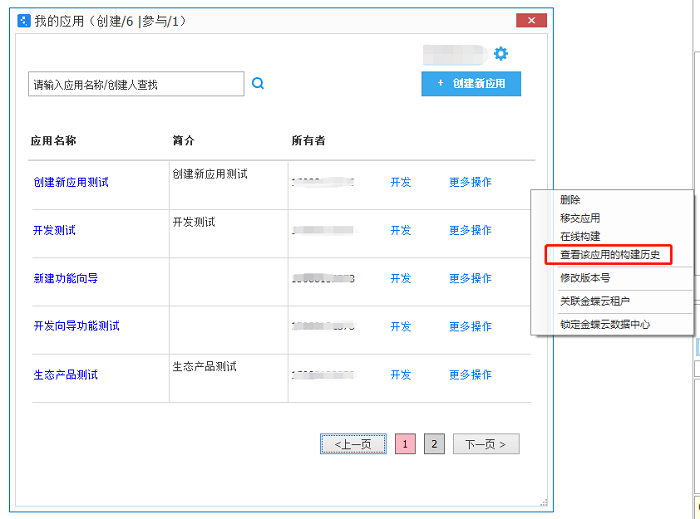Expand 更多操作 for 新建功能向导
This screenshot has width=700, height=519.
point(470,279)
